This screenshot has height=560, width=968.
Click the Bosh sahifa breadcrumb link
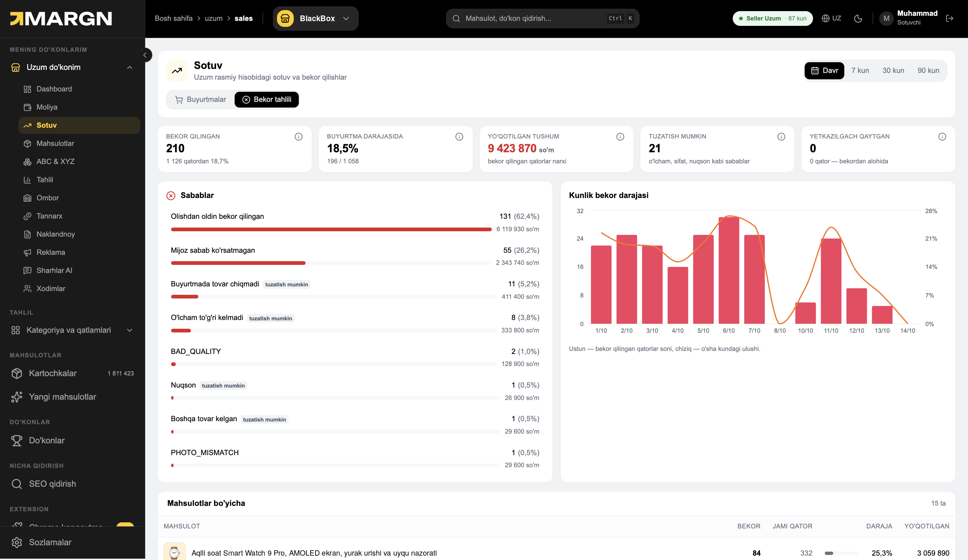(x=174, y=18)
